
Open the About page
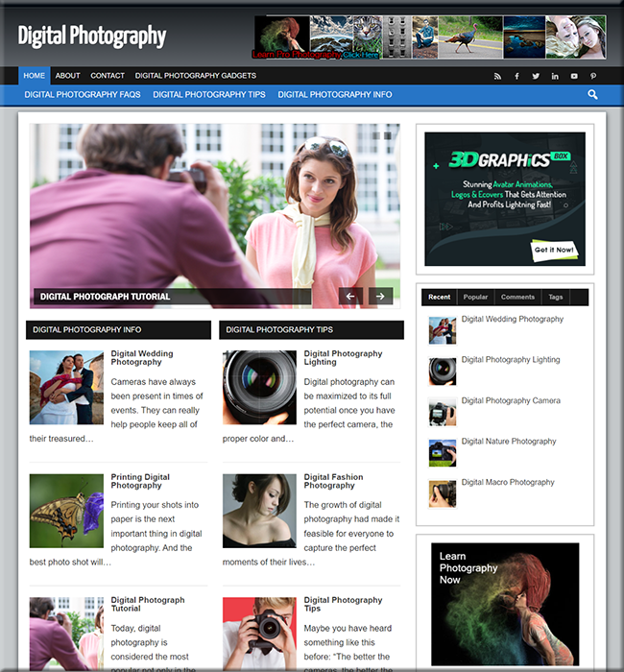click(x=68, y=76)
